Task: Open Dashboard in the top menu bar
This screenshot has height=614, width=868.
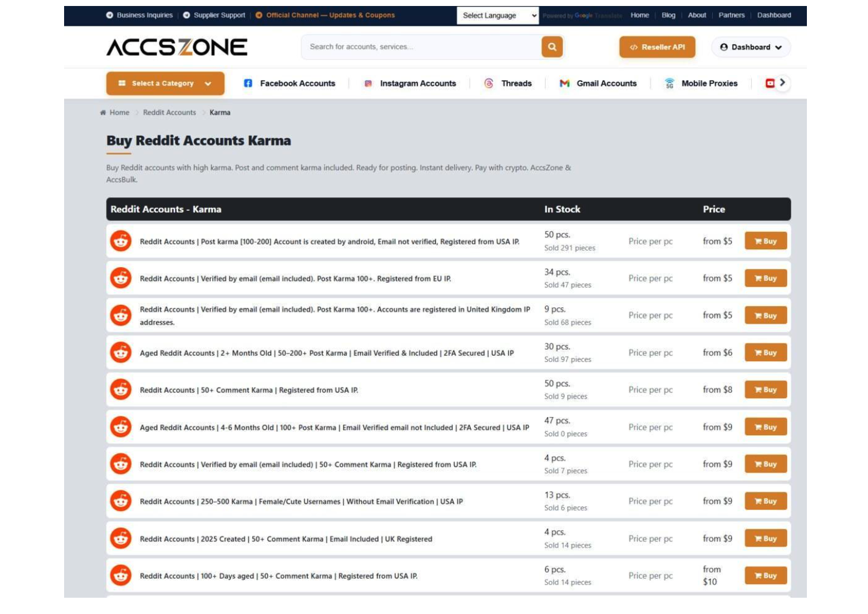Action: coord(774,16)
